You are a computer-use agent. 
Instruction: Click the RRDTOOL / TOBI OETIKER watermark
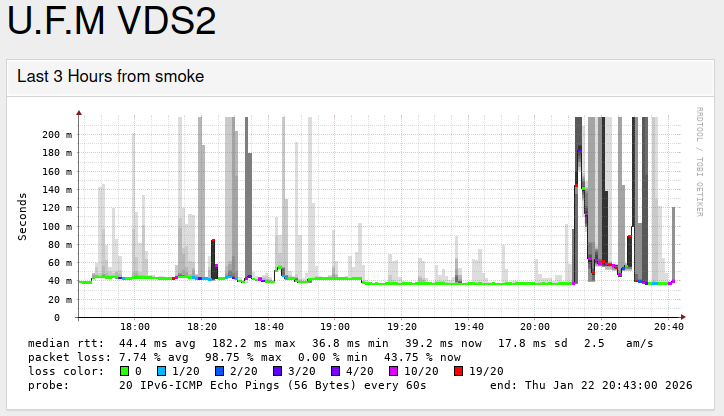point(700,160)
